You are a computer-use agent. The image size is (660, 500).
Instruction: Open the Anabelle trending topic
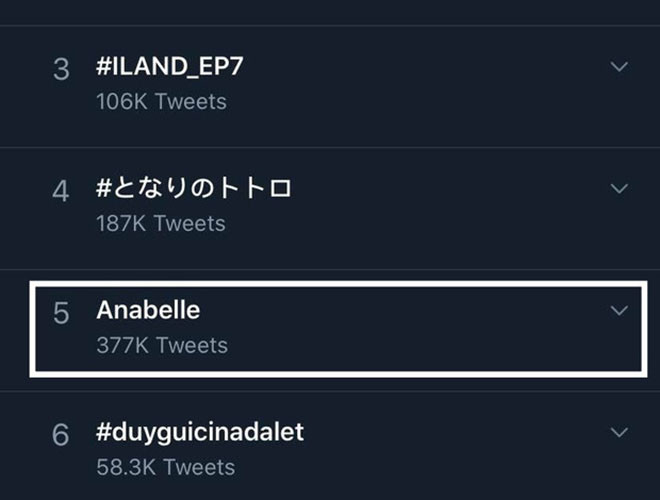click(148, 311)
